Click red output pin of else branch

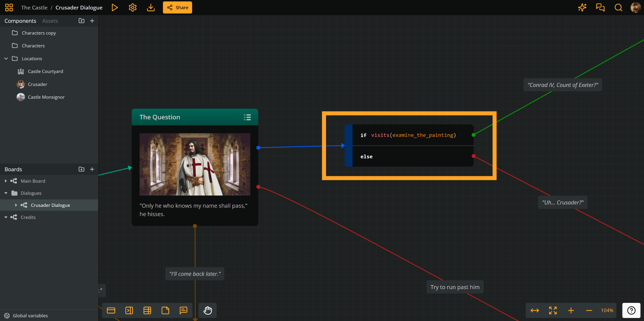[474, 156]
